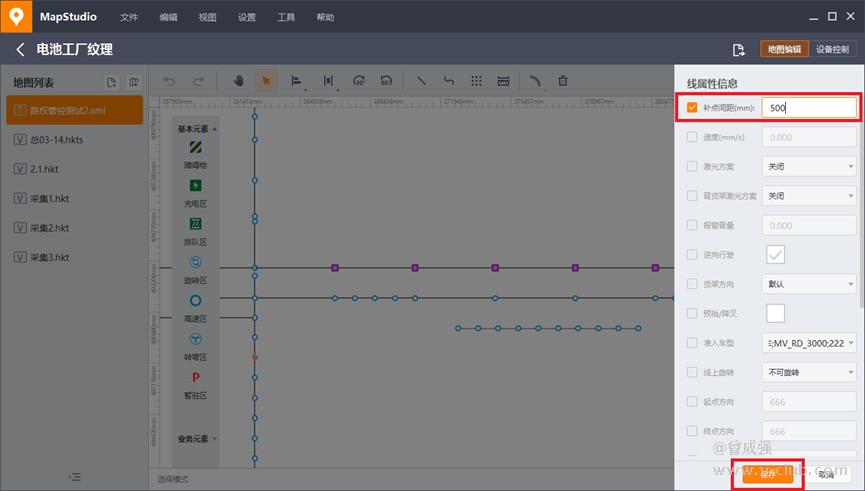Enable the 背货架激光方案 checkbox
Viewport: 865px width, 491px height.
[692, 195]
